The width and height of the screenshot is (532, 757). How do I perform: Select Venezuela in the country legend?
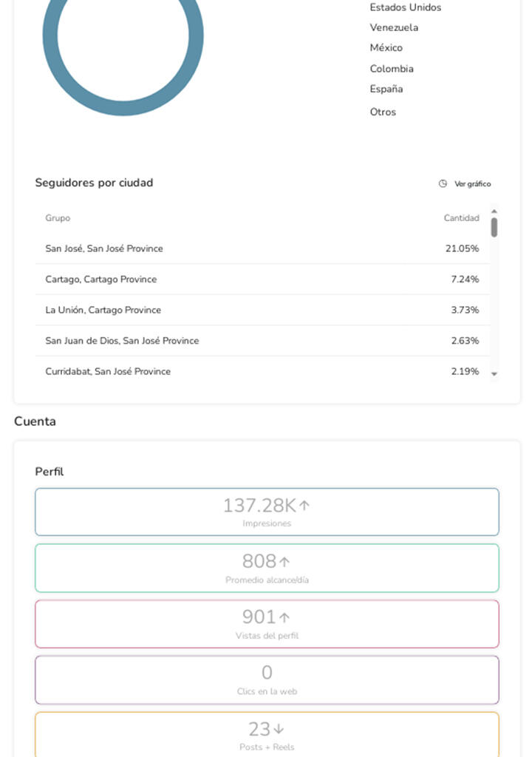pyautogui.click(x=394, y=27)
